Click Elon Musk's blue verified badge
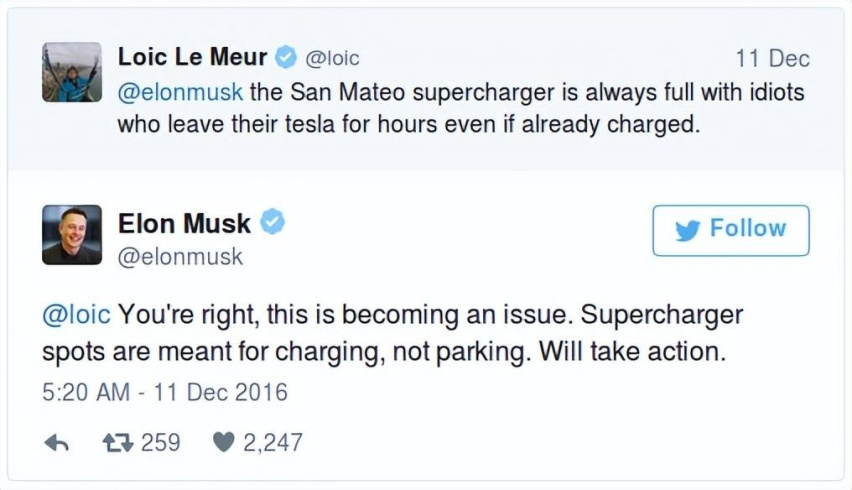Screen dimensions: 852x490 (x=272, y=222)
